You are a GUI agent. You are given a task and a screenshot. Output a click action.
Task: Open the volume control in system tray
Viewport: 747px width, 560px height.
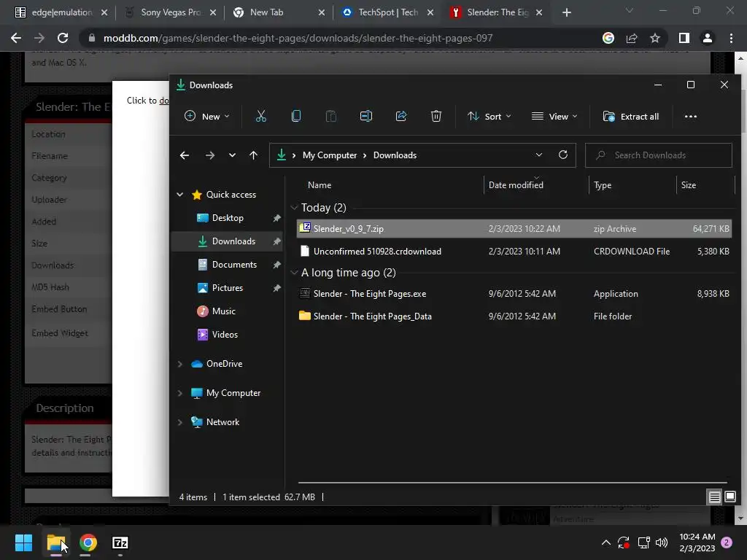pyautogui.click(x=662, y=542)
